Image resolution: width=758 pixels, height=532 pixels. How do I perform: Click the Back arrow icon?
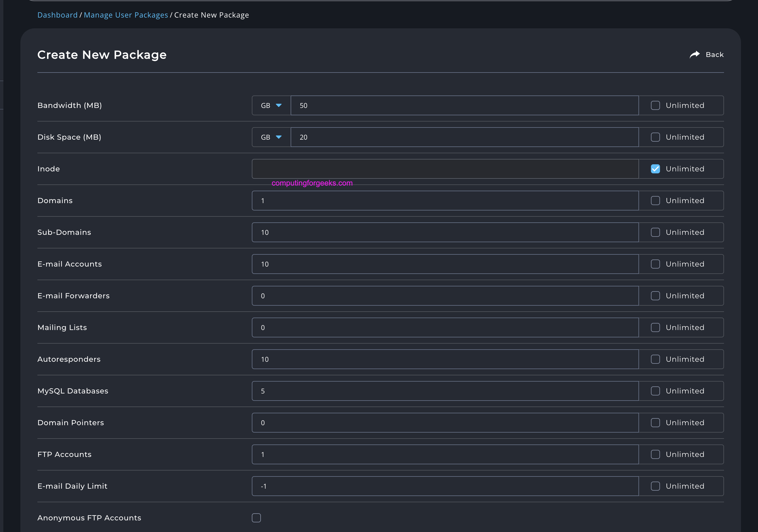pos(695,54)
